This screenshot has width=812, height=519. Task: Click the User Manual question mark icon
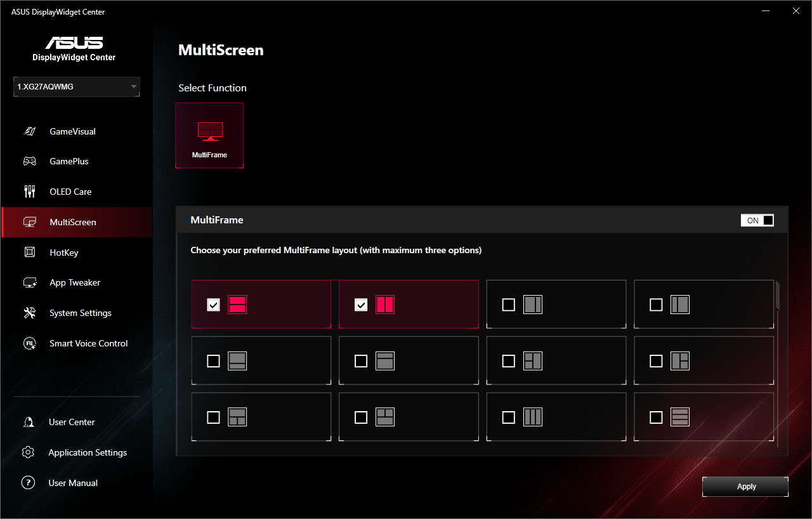point(28,483)
